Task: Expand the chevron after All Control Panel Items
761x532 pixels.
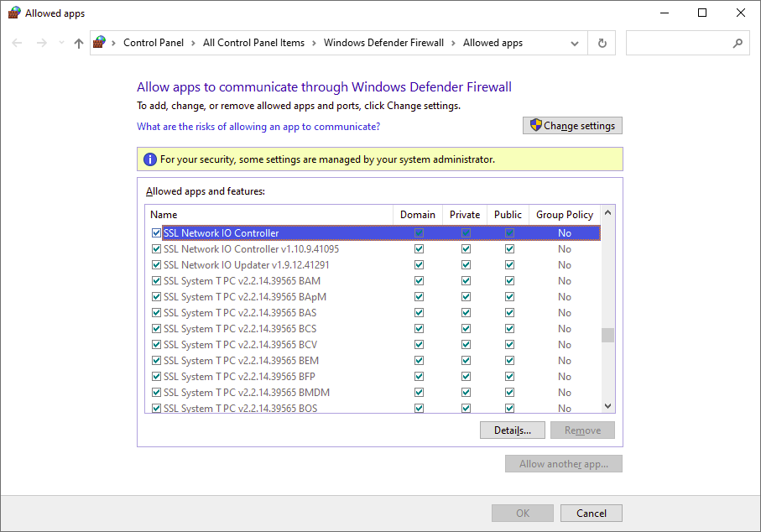Action: pyautogui.click(x=314, y=43)
